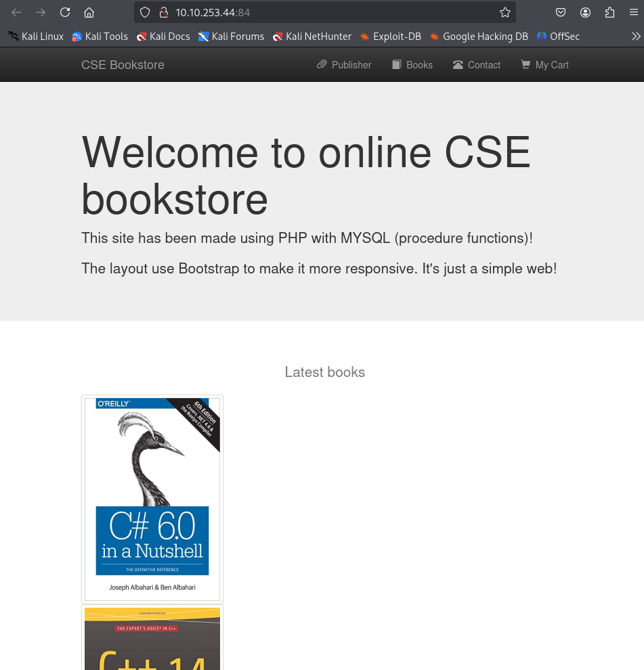View insecure connection padlock details
Screen dimensions: 644x670
163,13
